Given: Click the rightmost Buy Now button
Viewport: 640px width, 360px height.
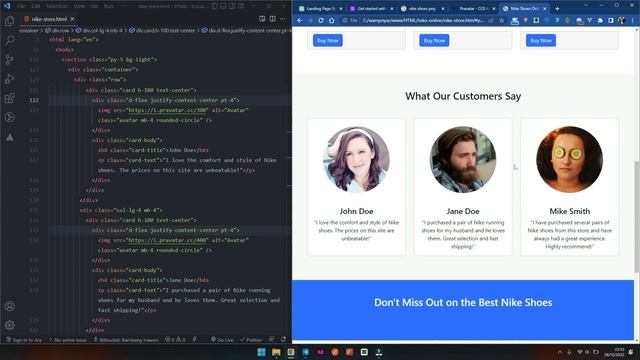Looking at the screenshot, I should (541, 40).
